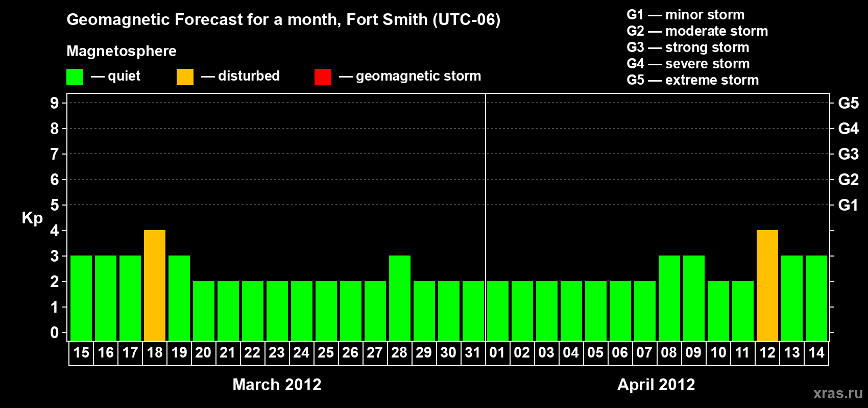The height and width of the screenshot is (408, 868).
Task: Click the G1 right axis label
Action: [x=848, y=205]
